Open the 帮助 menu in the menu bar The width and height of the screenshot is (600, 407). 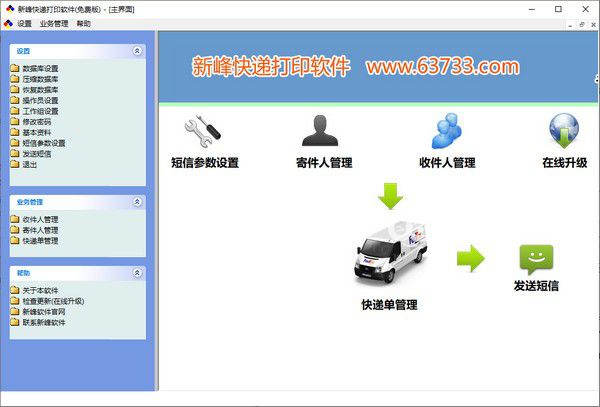83,24
